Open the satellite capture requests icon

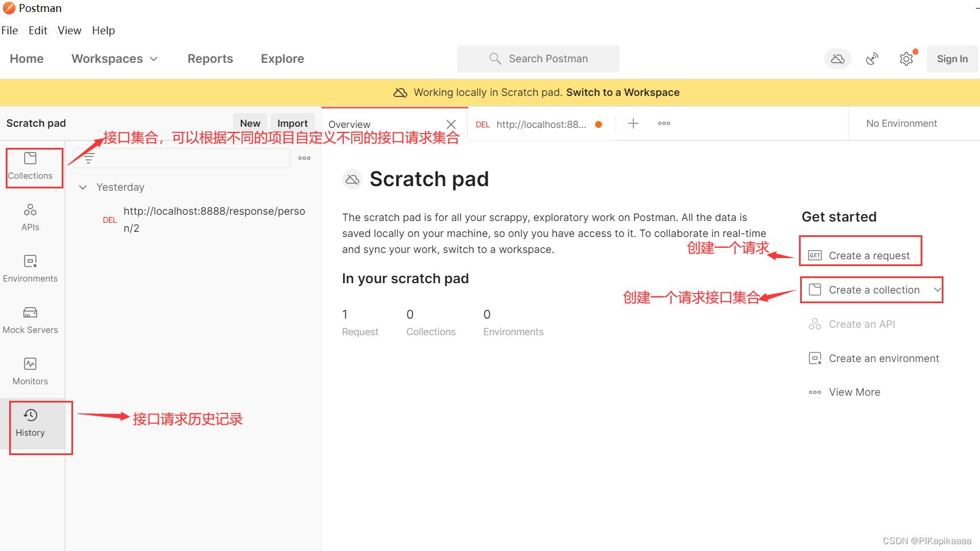[872, 59]
